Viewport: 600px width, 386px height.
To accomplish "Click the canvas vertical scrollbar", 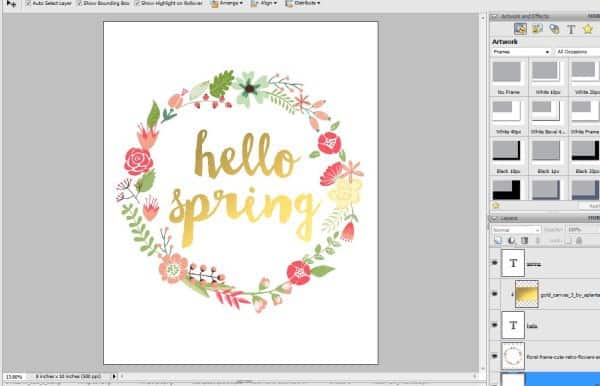I will point(483,193).
